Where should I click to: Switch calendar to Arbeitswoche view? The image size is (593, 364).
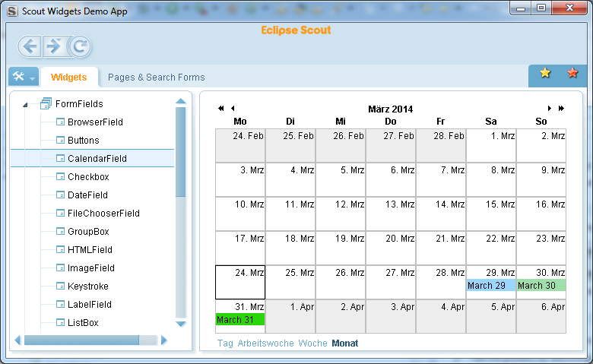(x=265, y=343)
